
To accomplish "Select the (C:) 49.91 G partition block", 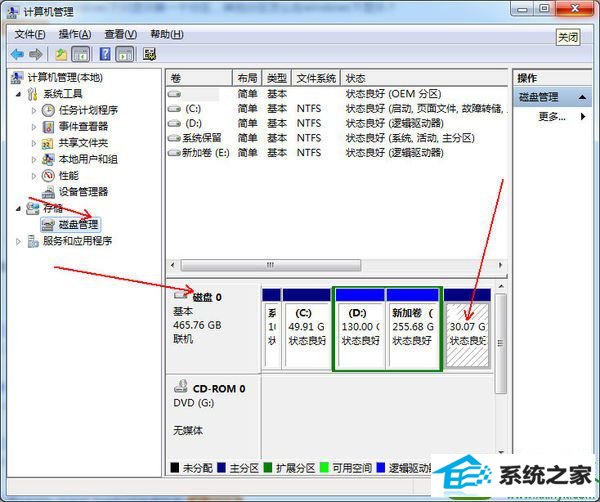I will pos(307,330).
